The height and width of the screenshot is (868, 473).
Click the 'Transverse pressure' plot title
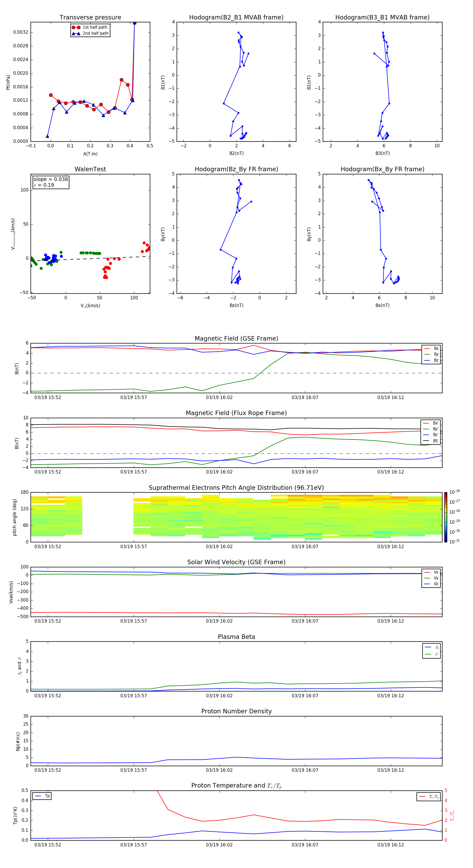click(90, 18)
